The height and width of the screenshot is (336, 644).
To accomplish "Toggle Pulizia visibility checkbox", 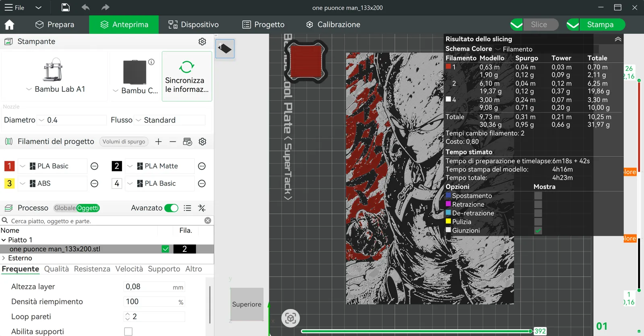I will point(538,222).
